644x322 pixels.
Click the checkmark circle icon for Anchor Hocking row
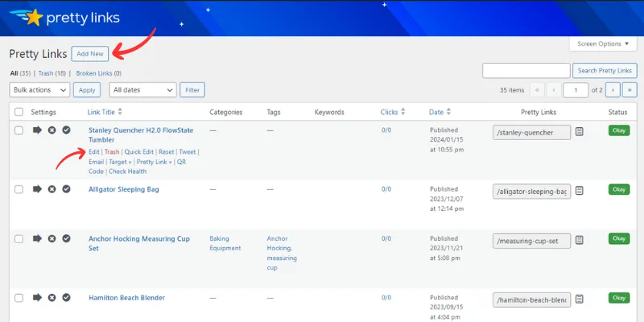pyautogui.click(x=67, y=239)
